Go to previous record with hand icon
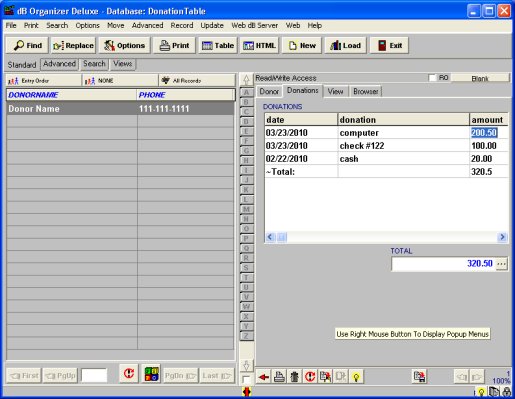The height and width of the screenshot is (399, 515). click(x=462, y=377)
